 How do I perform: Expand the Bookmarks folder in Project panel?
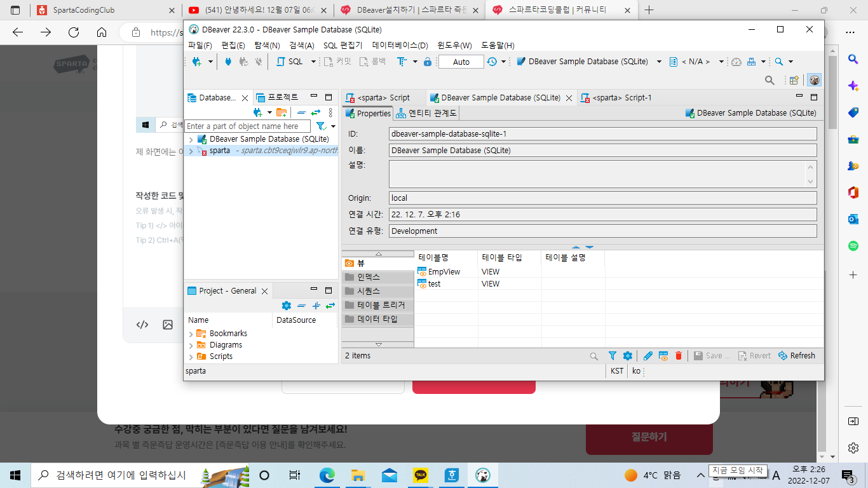pyautogui.click(x=191, y=334)
